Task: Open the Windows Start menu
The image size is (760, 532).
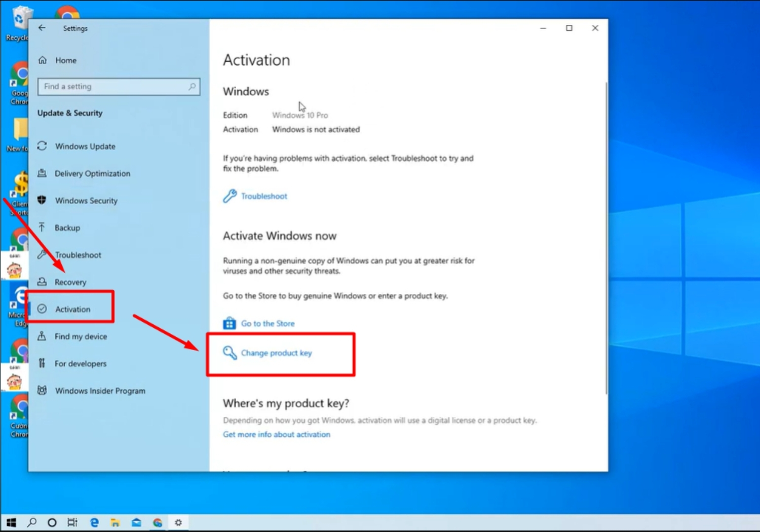Action: [11, 522]
